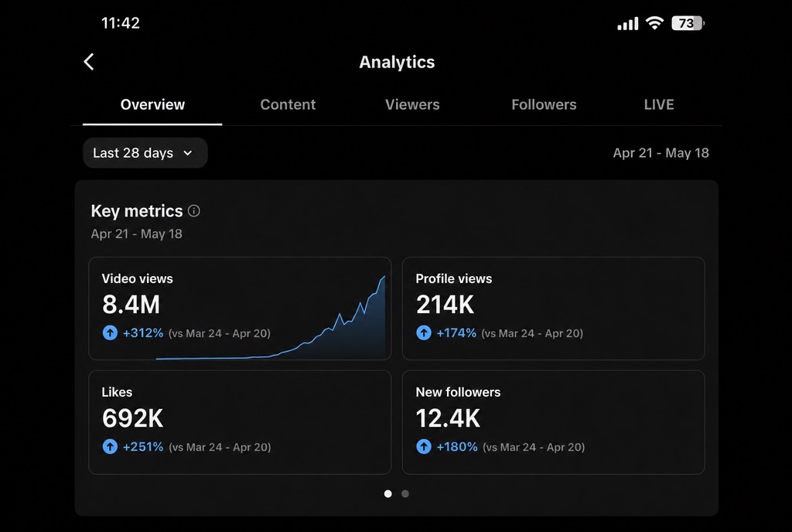792x532 pixels.
Task: Tap the 214K profile views value
Action: pyautogui.click(x=445, y=305)
